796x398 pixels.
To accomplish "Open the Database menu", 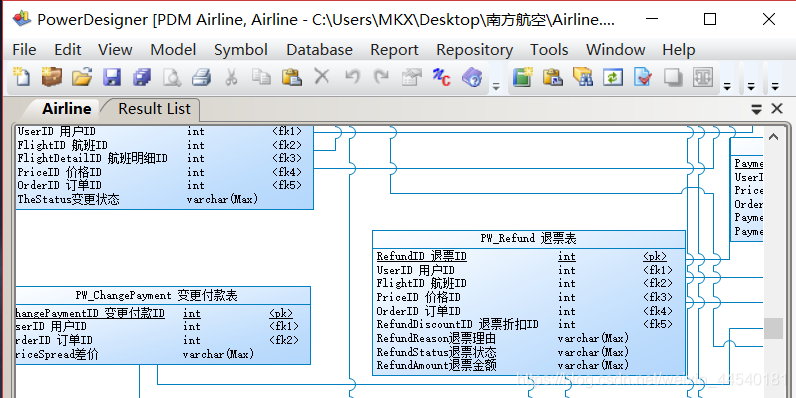I will 319,50.
